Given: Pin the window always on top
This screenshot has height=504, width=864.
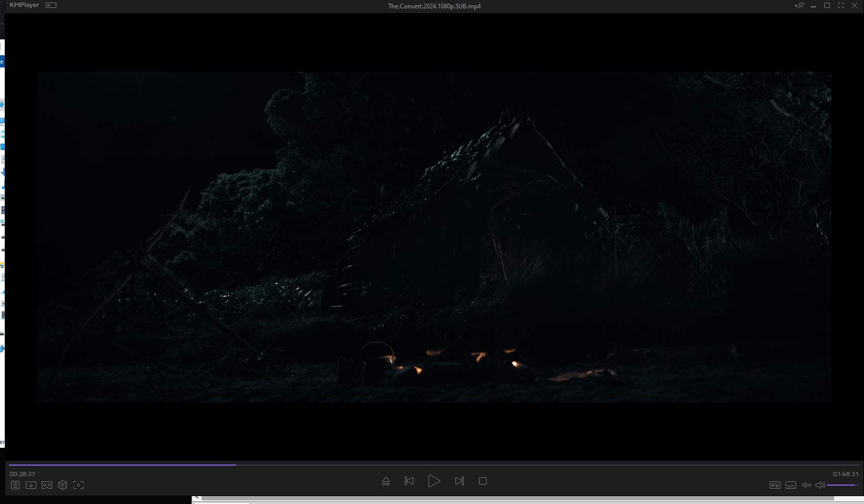Looking at the screenshot, I should [x=799, y=6].
